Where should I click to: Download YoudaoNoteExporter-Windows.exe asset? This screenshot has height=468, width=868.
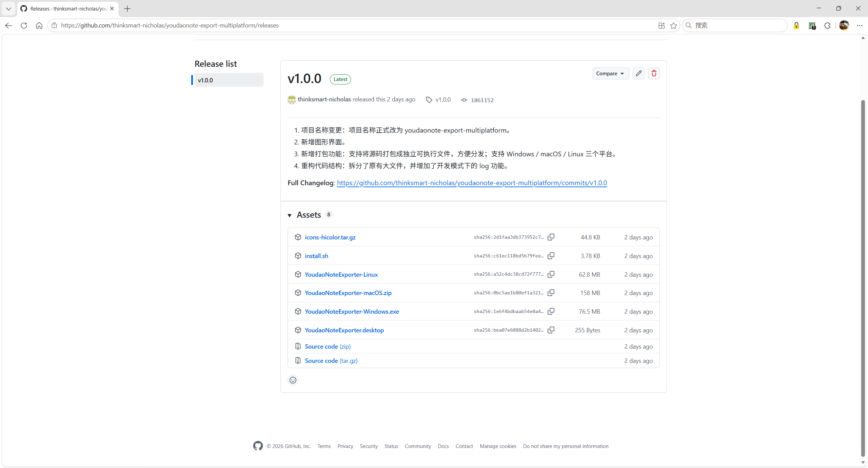[x=352, y=311]
